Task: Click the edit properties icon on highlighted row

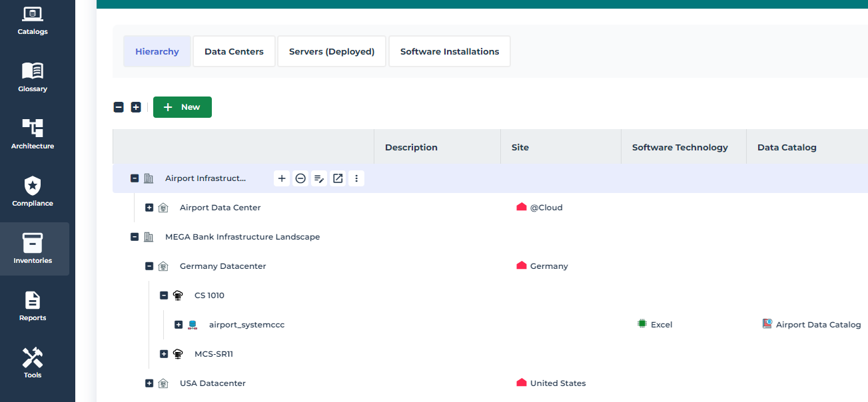Action: (319, 178)
